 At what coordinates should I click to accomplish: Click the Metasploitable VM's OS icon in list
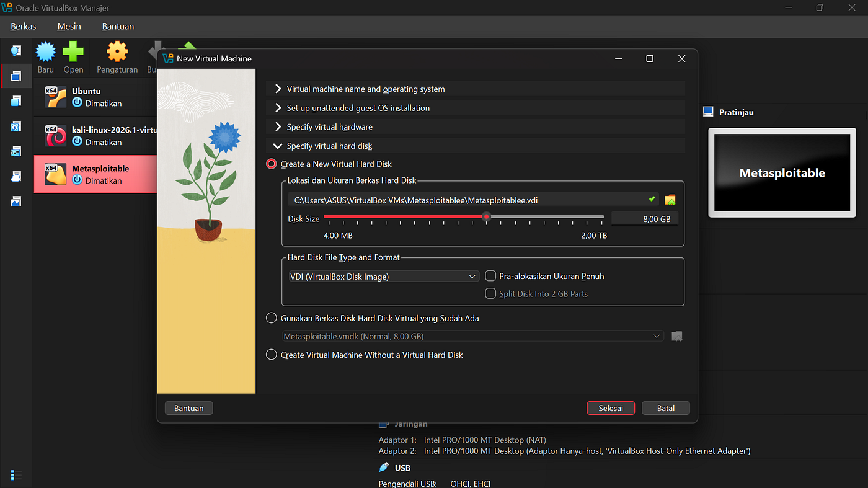pyautogui.click(x=56, y=174)
